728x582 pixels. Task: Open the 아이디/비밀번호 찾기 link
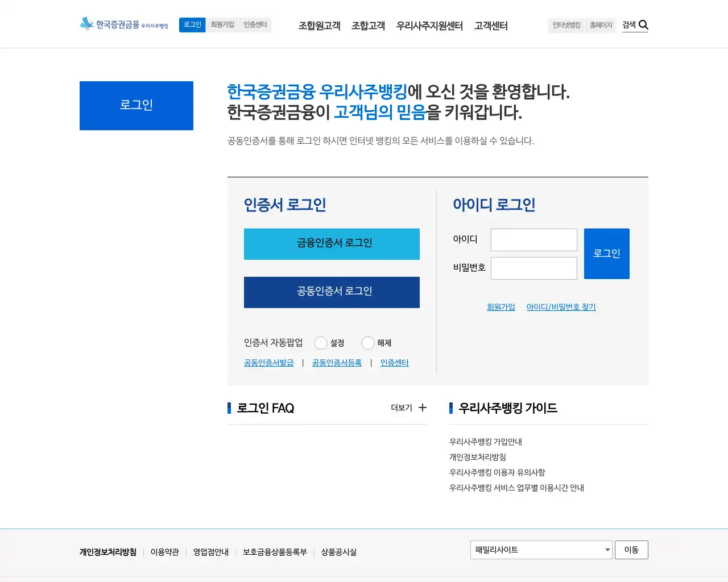point(561,307)
